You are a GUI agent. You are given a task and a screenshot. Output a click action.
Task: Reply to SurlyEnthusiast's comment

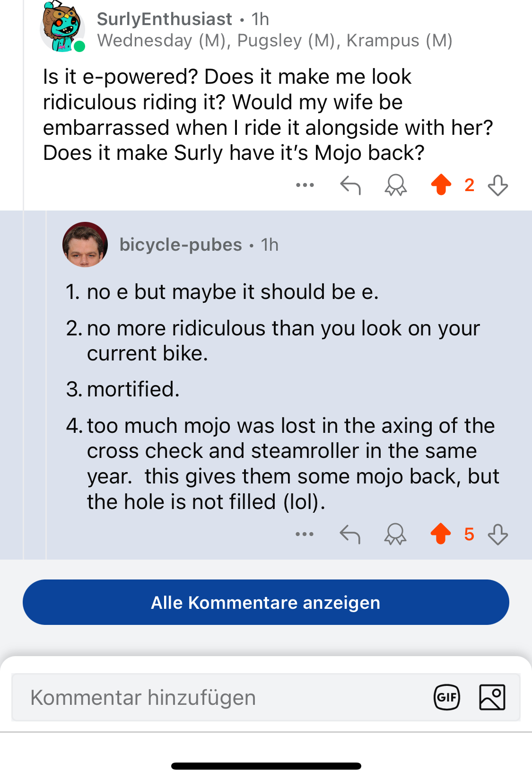[350, 185]
